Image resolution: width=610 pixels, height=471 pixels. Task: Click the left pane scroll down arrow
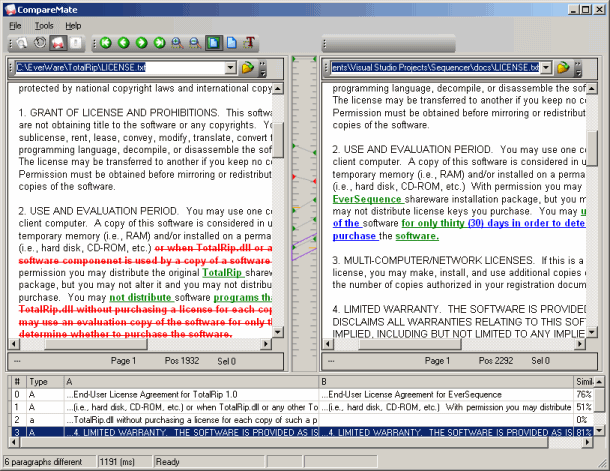278,332
